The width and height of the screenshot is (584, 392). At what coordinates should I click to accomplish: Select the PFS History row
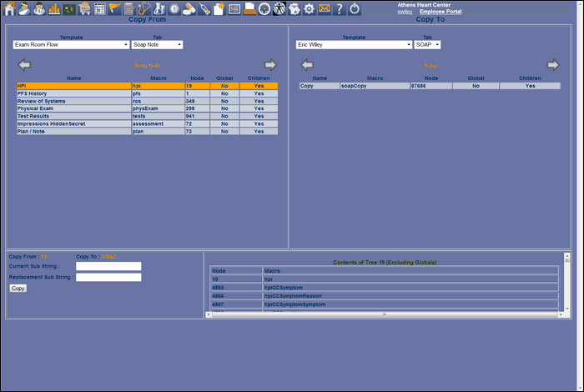click(x=147, y=93)
